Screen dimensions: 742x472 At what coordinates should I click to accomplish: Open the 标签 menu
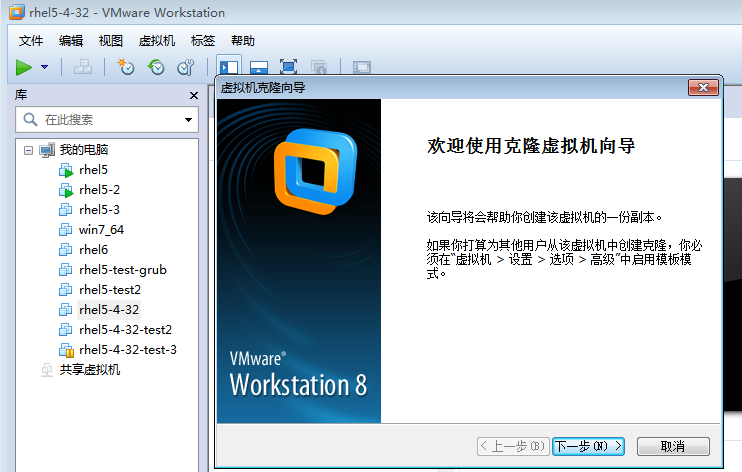[203, 41]
